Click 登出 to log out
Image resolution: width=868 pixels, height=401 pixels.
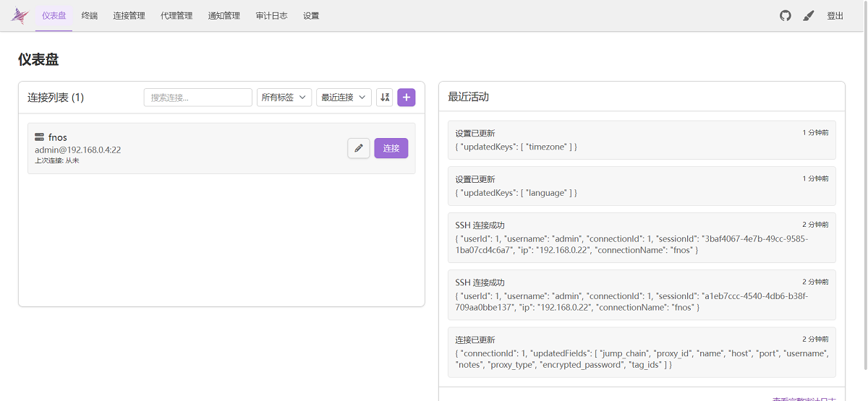click(835, 16)
